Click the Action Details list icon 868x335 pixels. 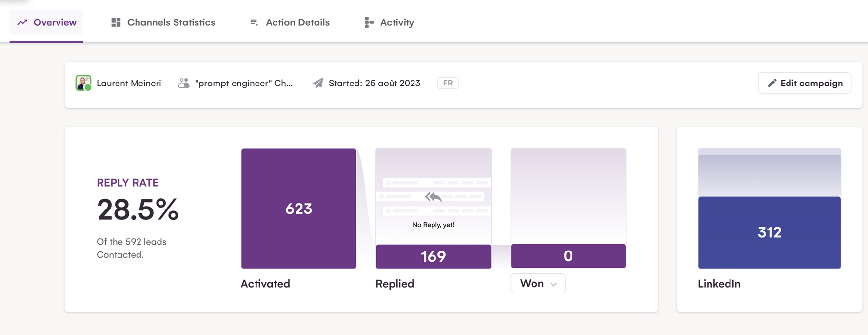(254, 22)
